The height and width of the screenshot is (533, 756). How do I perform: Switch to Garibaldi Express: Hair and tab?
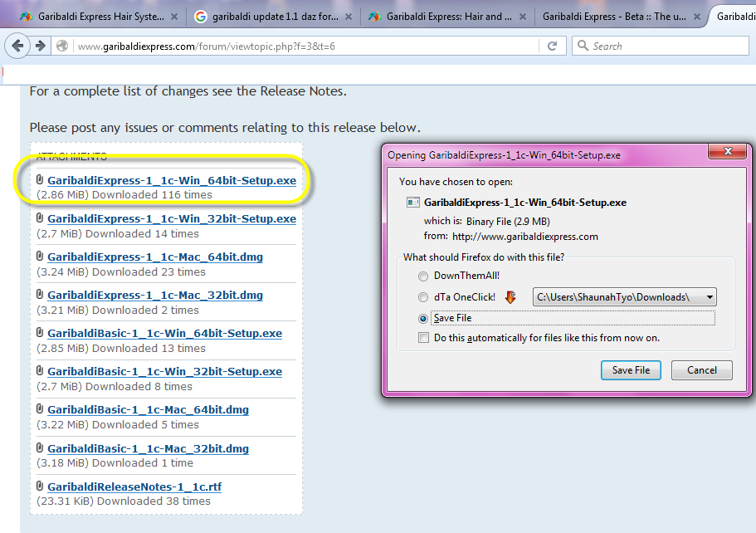click(x=449, y=17)
